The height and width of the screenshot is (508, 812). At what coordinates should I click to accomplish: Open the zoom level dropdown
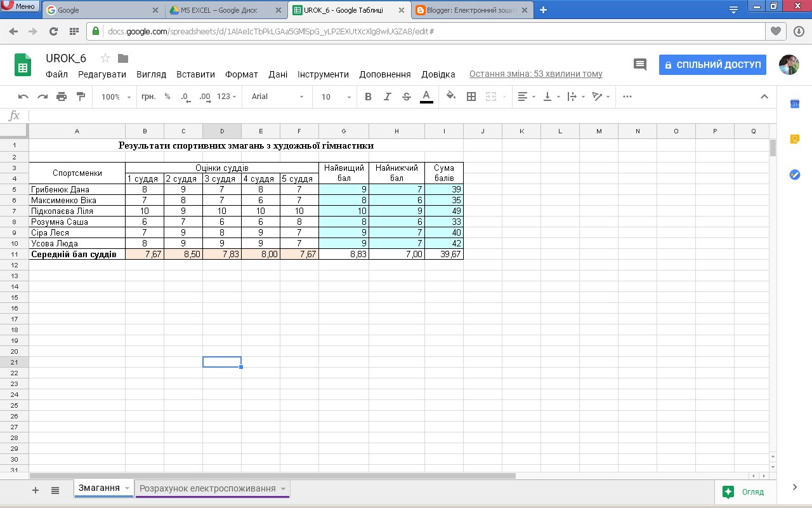coord(115,97)
